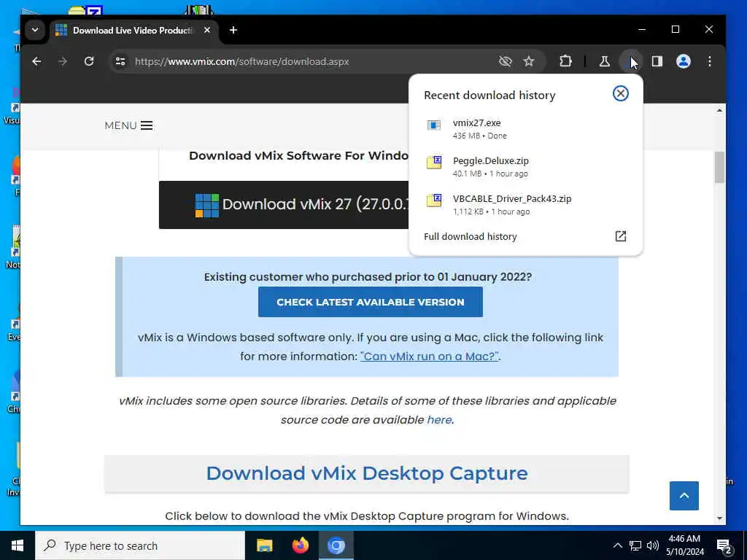Screen dimensions: 747x560
Task: Open Peggle.Deluxe.zip download entry
Action: (525, 167)
